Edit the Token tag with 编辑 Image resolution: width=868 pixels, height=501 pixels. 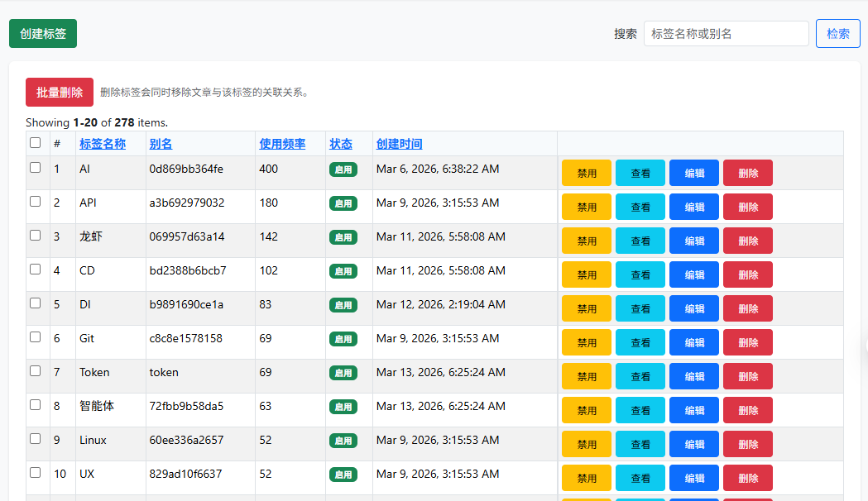pos(694,377)
